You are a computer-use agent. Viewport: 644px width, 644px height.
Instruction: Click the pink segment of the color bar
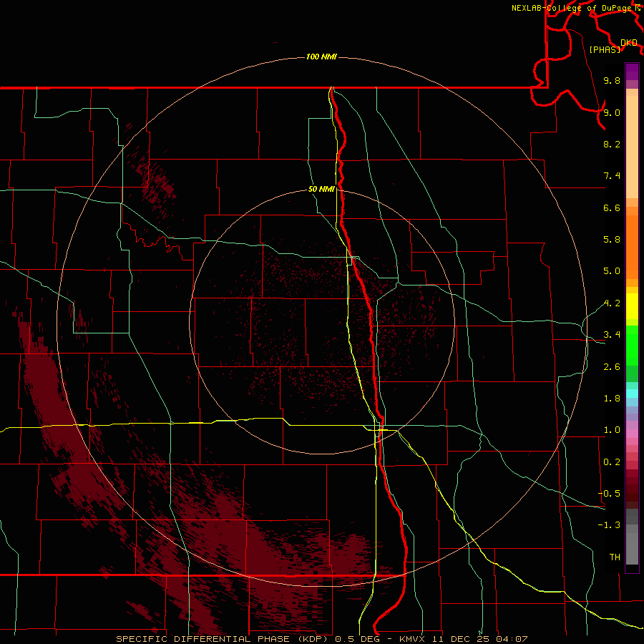click(x=632, y=434)
